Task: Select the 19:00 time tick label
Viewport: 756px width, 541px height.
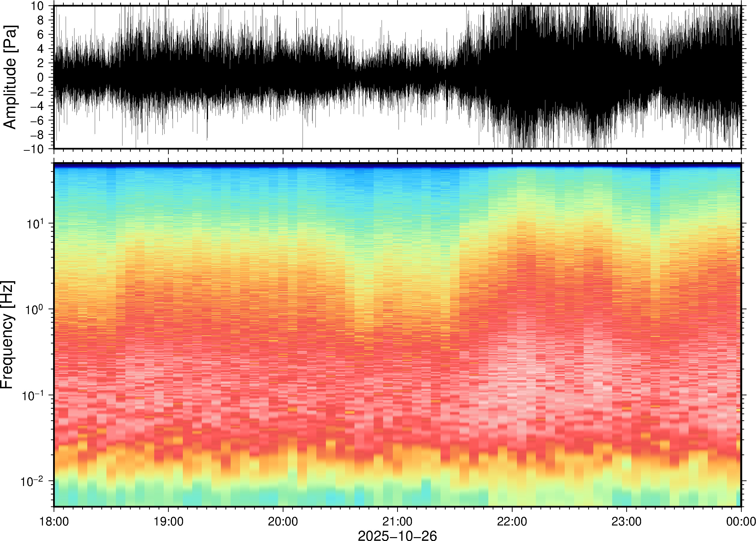Action: click(168, 521)
